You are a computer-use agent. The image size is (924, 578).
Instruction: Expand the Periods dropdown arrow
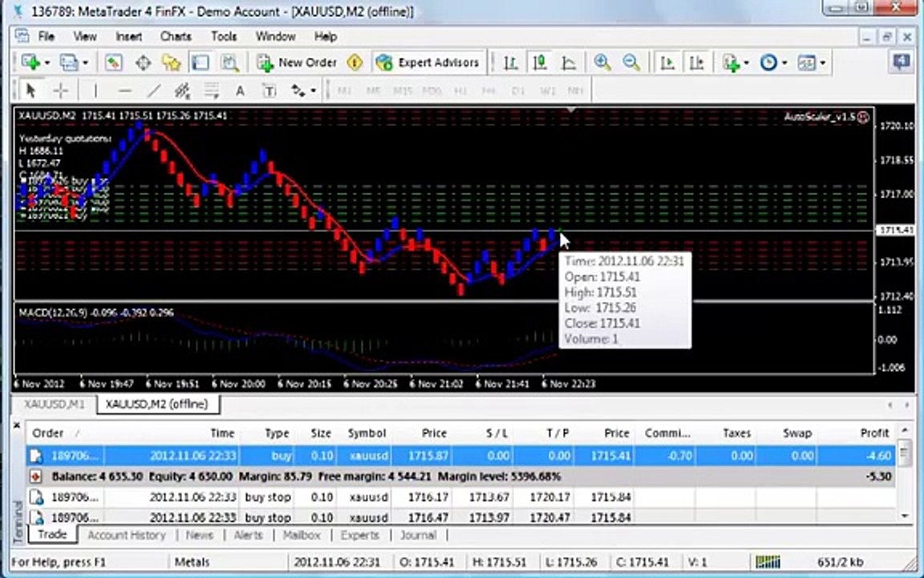(784, 63)
